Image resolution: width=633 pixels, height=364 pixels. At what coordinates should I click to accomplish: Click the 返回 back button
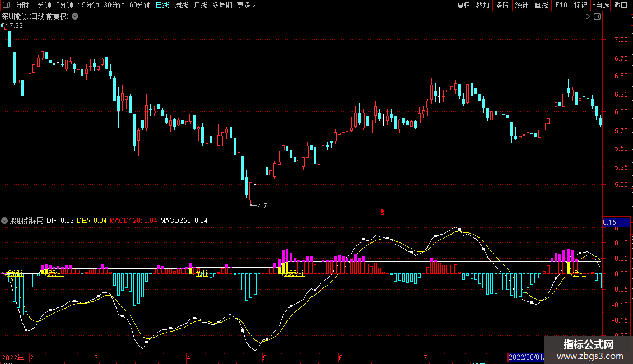[621, 5]
